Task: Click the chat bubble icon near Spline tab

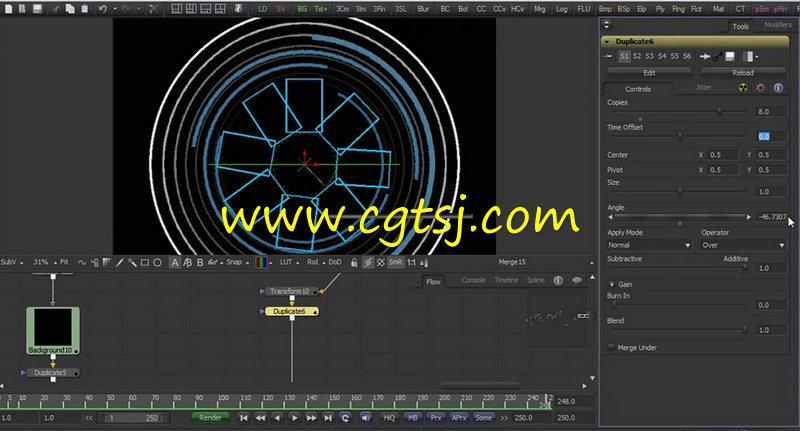Action: pyautogui.click(x=577, y=281)
